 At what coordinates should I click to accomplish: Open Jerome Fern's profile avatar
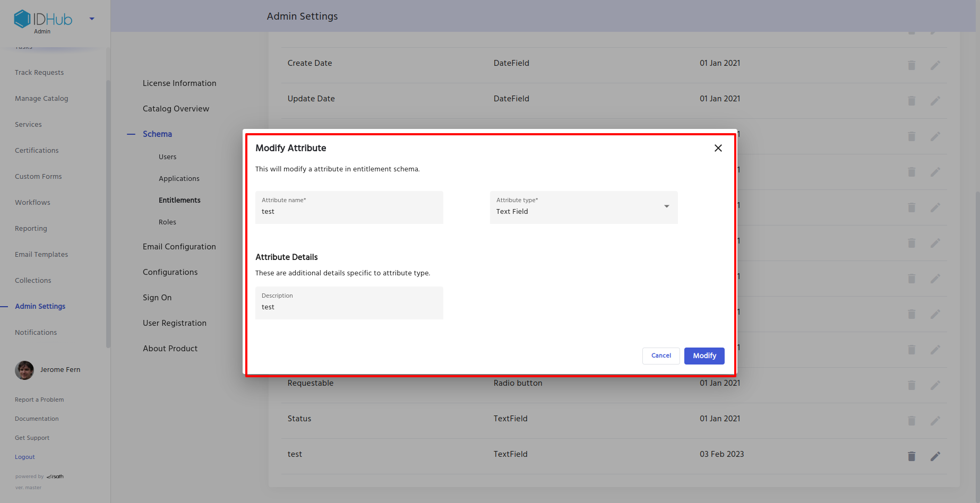pyautogui.click(x=24, y=370)
